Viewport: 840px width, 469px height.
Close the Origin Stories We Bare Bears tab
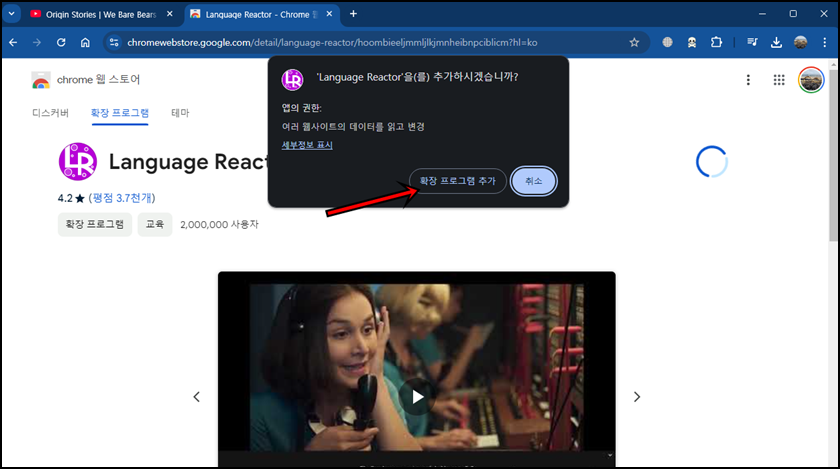tap(170, 14)
